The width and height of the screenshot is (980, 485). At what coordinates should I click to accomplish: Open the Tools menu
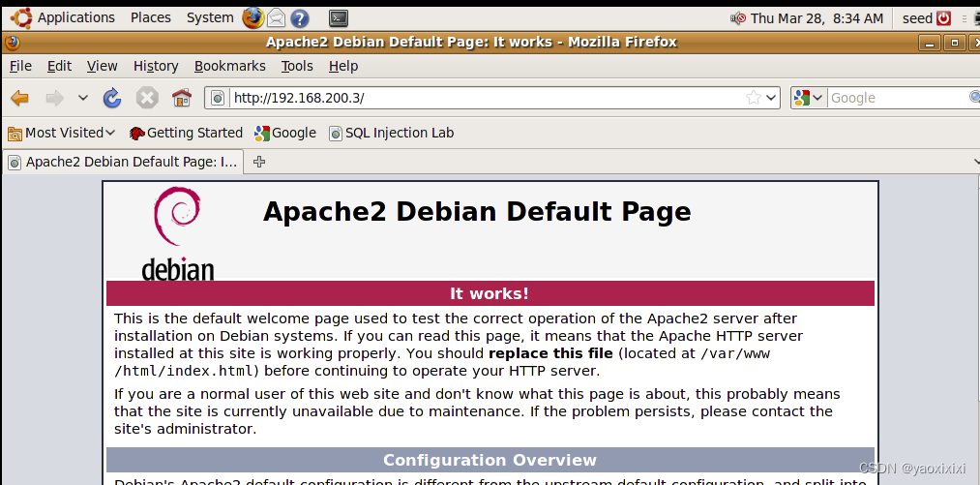pos(297,66)
